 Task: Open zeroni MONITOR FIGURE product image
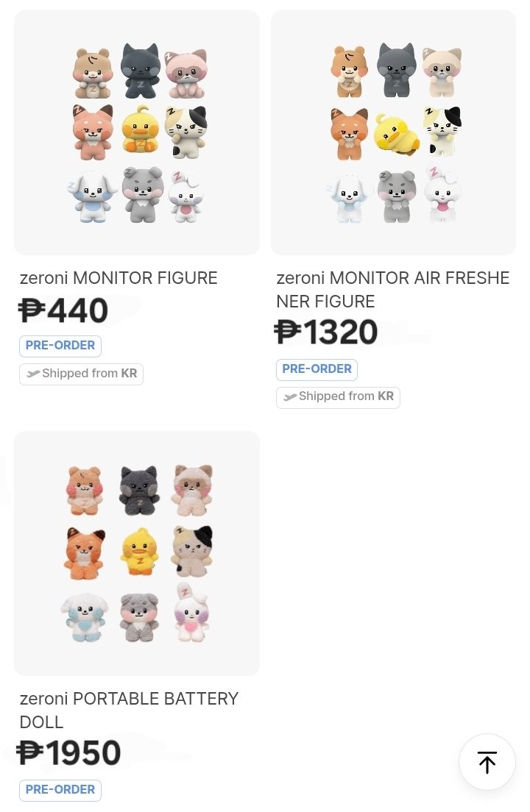pos(137,132)
